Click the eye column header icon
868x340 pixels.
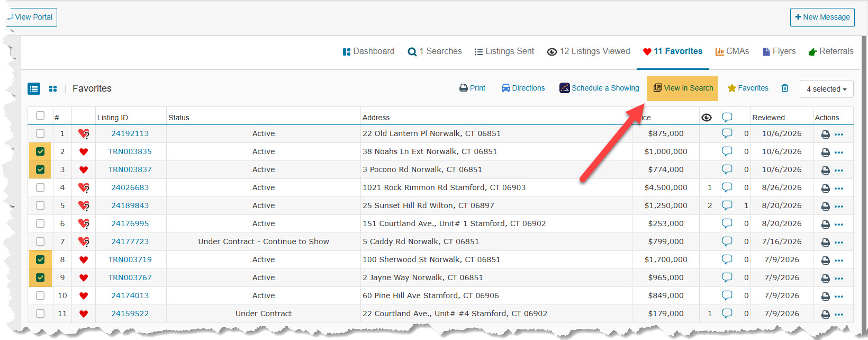pos(707,118)
